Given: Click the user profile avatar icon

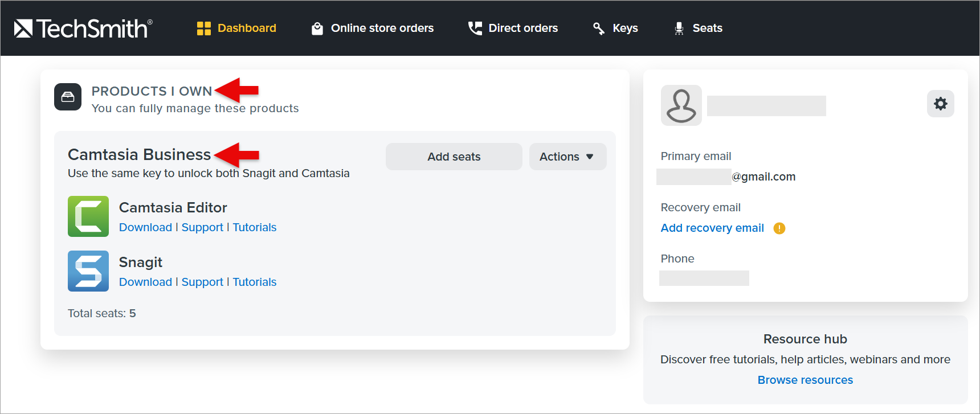Looking at the screenshot, I should (x=681, y=105).
